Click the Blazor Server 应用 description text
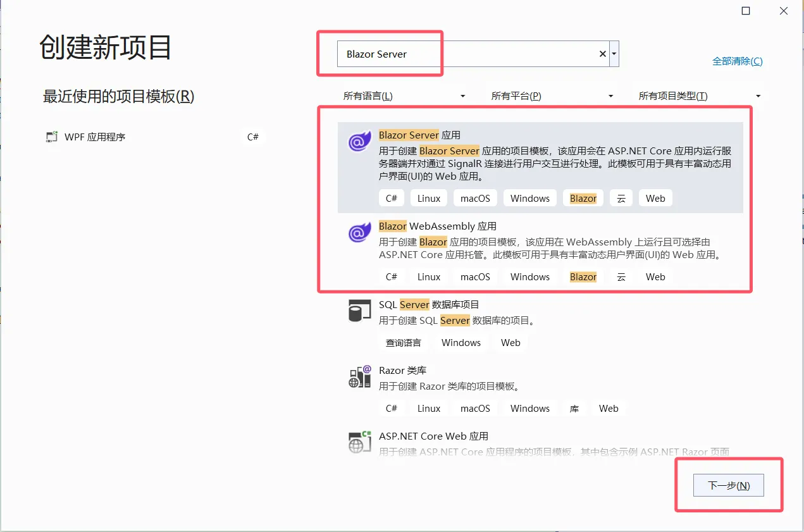Screen dimensions: 804x532 pyautogui.click(x=555, y=164)
